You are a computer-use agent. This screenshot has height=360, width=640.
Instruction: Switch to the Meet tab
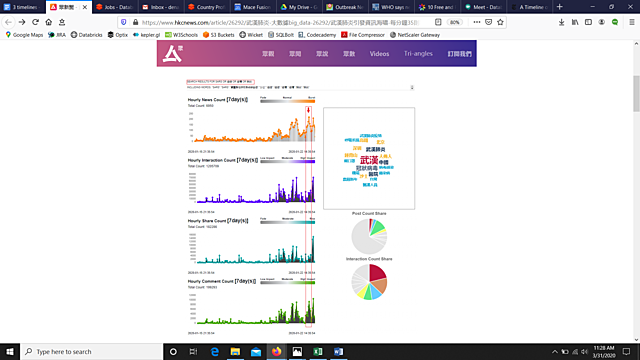coord(484,7)
